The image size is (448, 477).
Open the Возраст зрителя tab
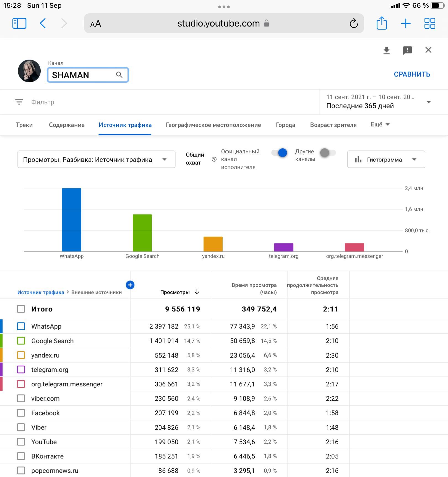(x=333, y=125)
